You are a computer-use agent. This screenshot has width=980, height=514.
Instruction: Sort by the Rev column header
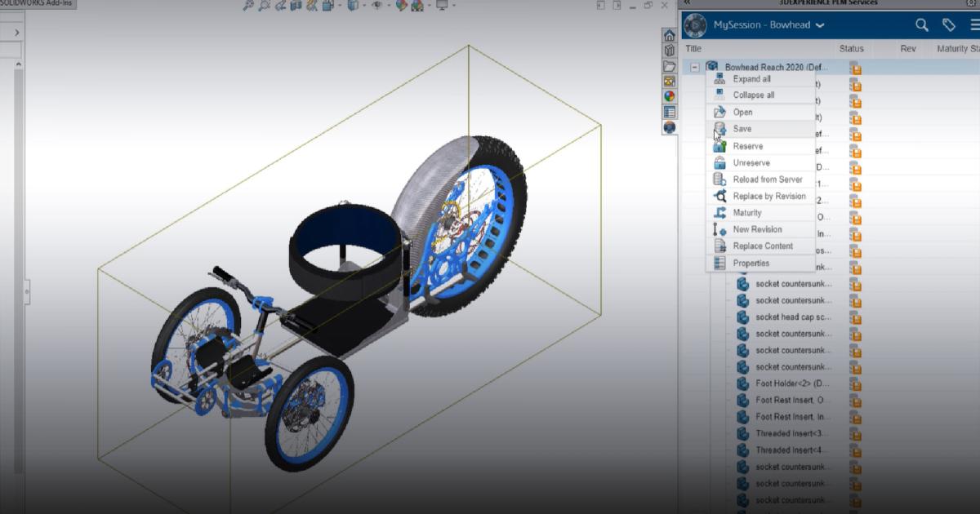coord(908,49)
